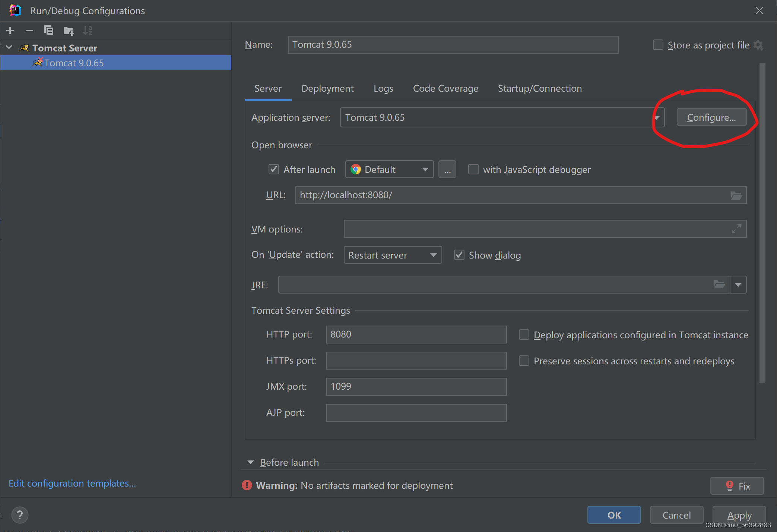Enable with JavaScript debugger checkbox
777x532 pixels.
(473, 170)
